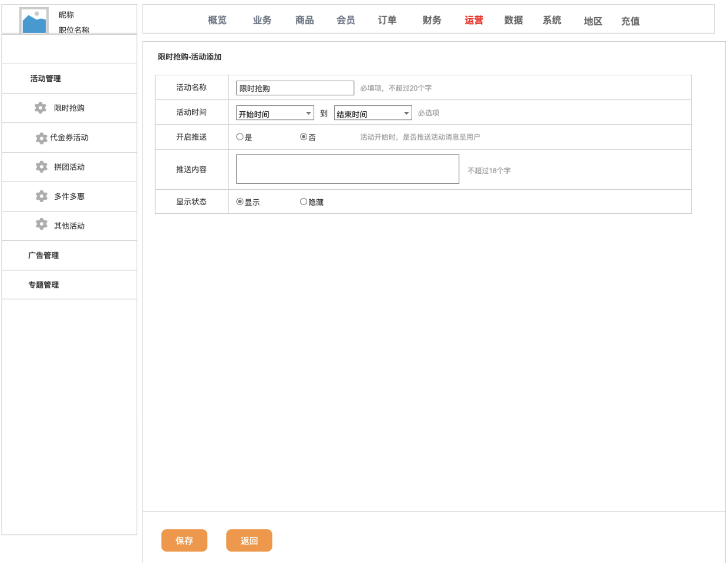
Task: Click the gear icon beside 代金券活动
Action: [41, 138]
